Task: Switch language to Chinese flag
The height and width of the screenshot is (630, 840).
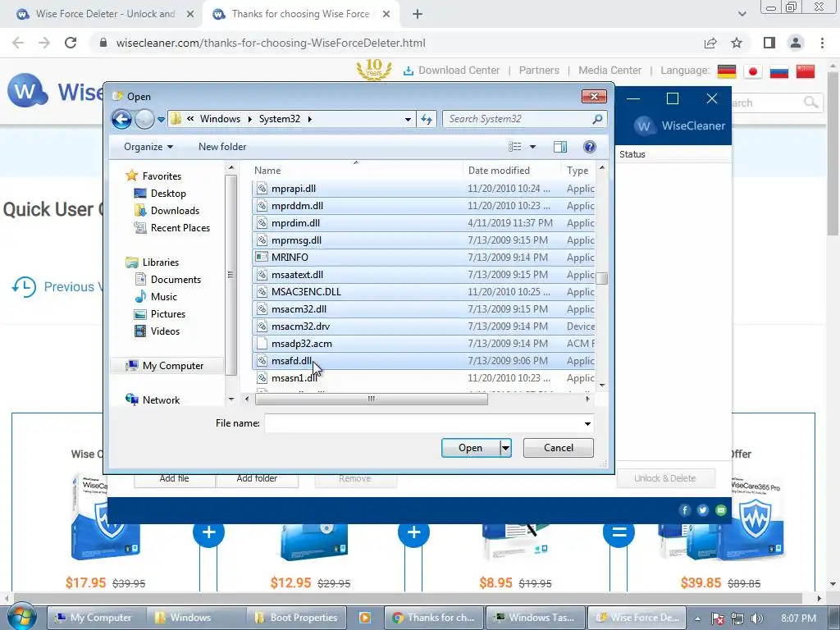Action: tap(806, 71)
